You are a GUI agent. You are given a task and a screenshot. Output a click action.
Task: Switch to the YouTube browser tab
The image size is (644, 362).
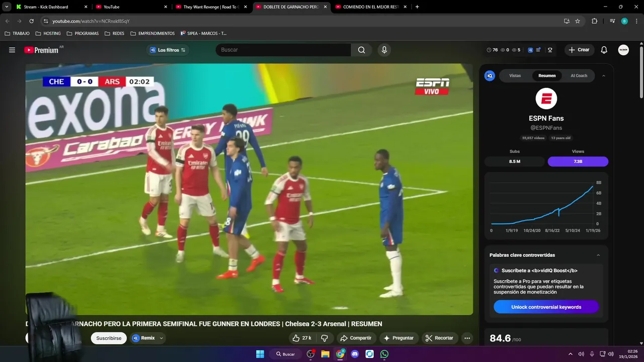coord(131,7)
